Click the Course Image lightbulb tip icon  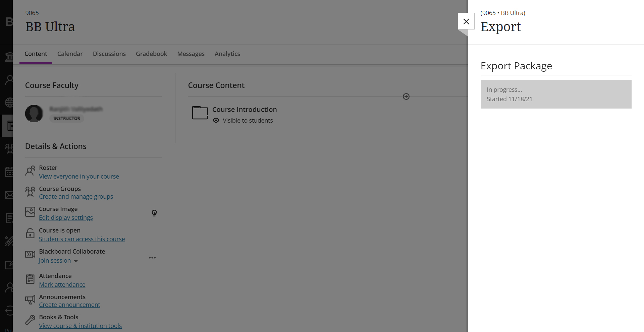(x=154, y=213)
